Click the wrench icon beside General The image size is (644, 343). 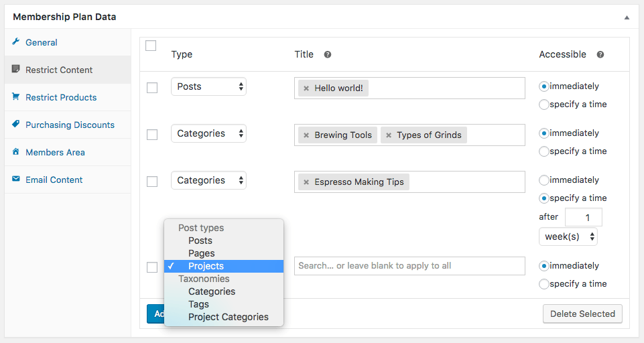pos(16,42)
